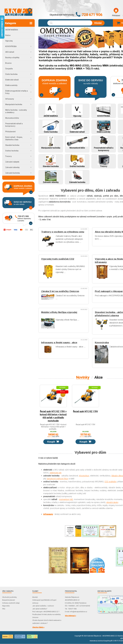Expand the Elektrické nářadí sidebar category

point(31,80)
